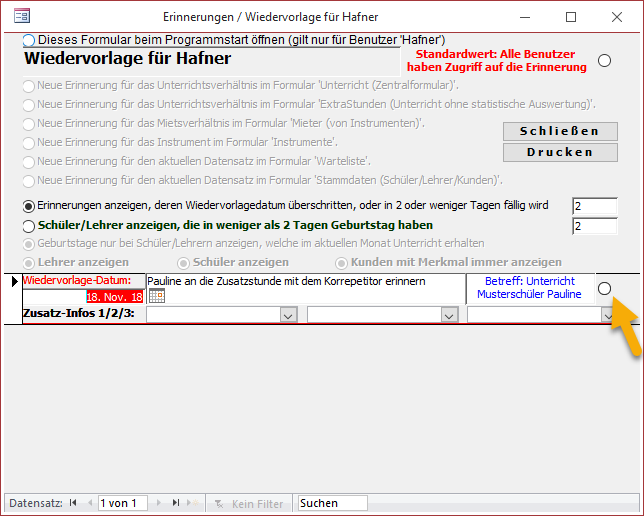Select 'Erinnerungen anzeigen' due date option
The image size is (644, 516).
point(28,205)
